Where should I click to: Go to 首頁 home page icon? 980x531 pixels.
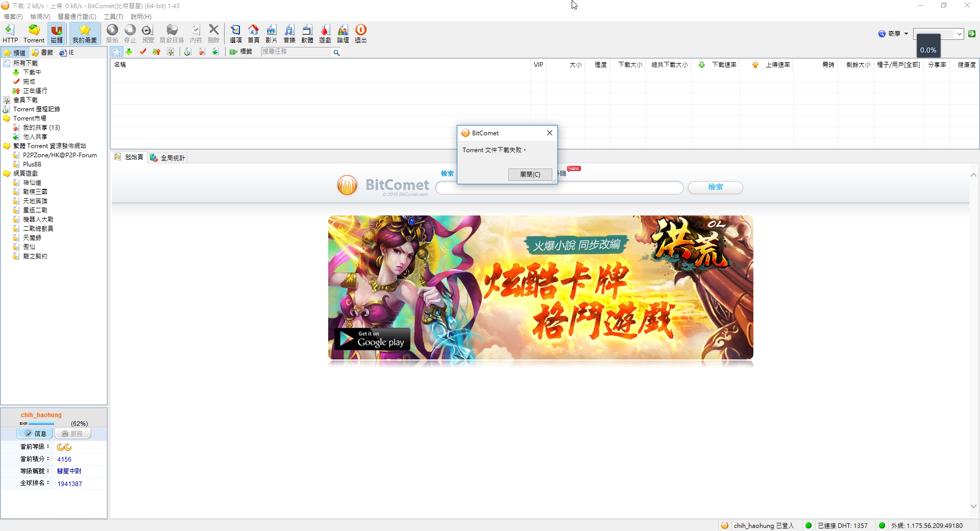click(254, 34)
